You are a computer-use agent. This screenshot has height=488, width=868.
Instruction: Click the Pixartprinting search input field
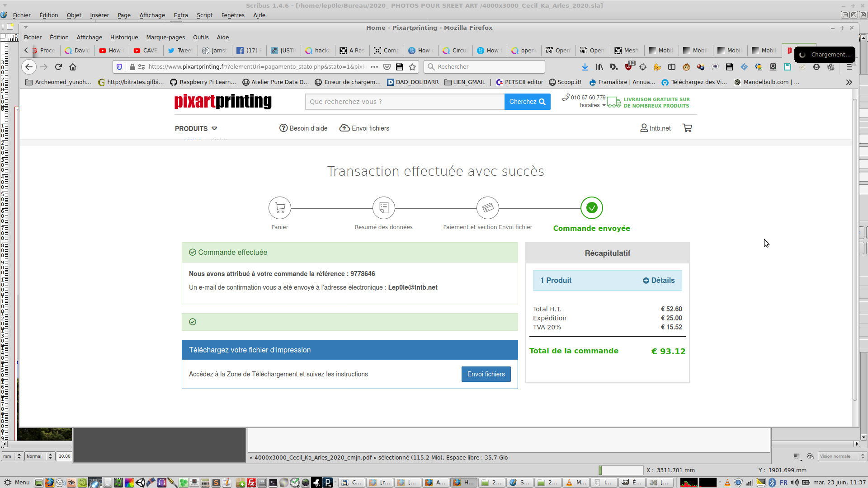pyautogui.click(x=405, y=102)
